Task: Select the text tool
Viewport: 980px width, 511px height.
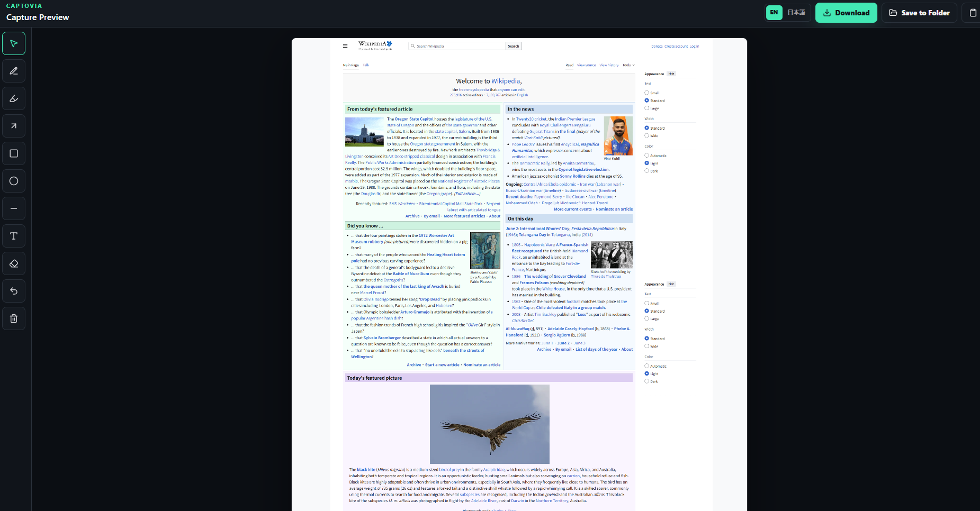Action: click(x=14, y=236)
